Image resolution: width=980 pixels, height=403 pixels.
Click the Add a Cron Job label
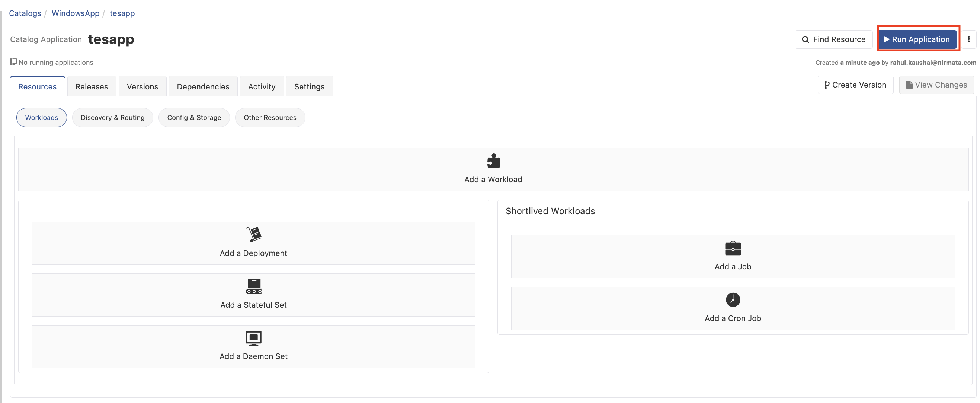733,318
